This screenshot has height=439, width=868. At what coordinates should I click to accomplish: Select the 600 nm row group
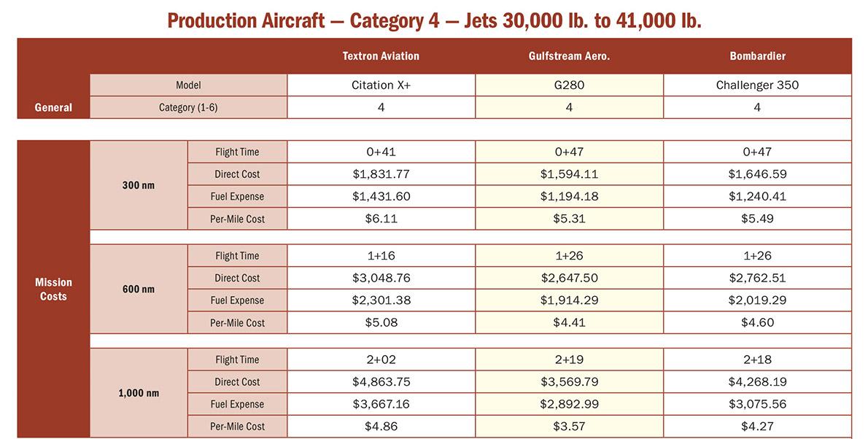pyautogui.click(x=139, y=289)
